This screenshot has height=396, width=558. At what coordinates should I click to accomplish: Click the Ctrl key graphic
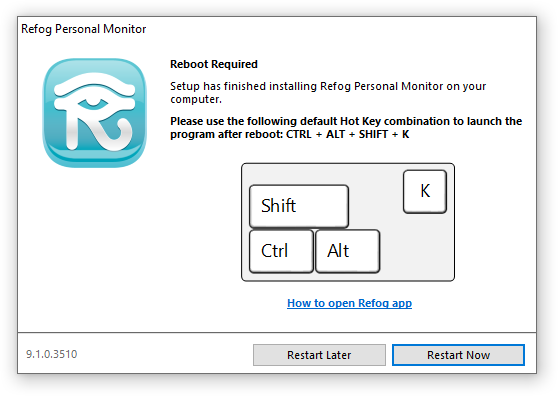coord(281,251)
